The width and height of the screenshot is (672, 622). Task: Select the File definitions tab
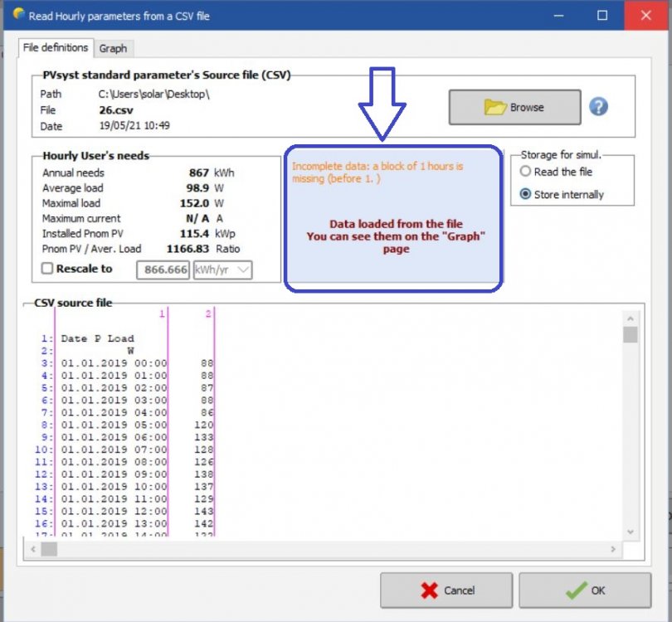[x=54, y=48]
